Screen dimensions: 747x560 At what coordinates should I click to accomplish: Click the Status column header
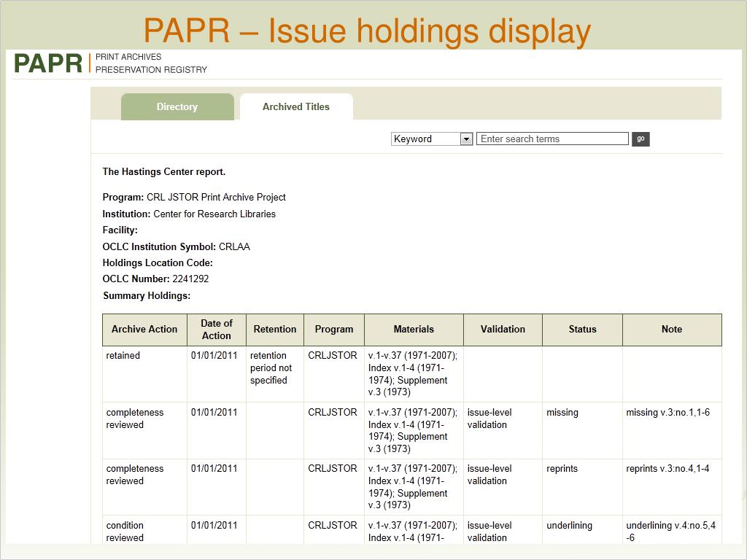[x=582, y=330]
